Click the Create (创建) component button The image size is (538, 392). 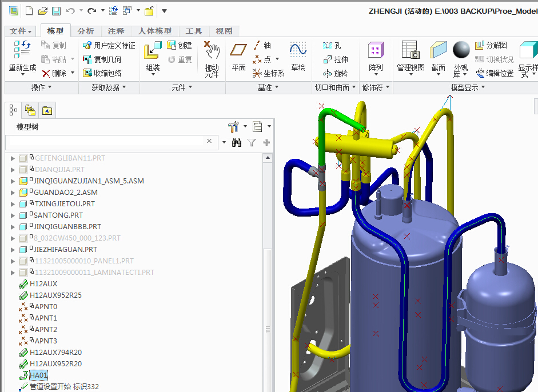tap(180, 45)
